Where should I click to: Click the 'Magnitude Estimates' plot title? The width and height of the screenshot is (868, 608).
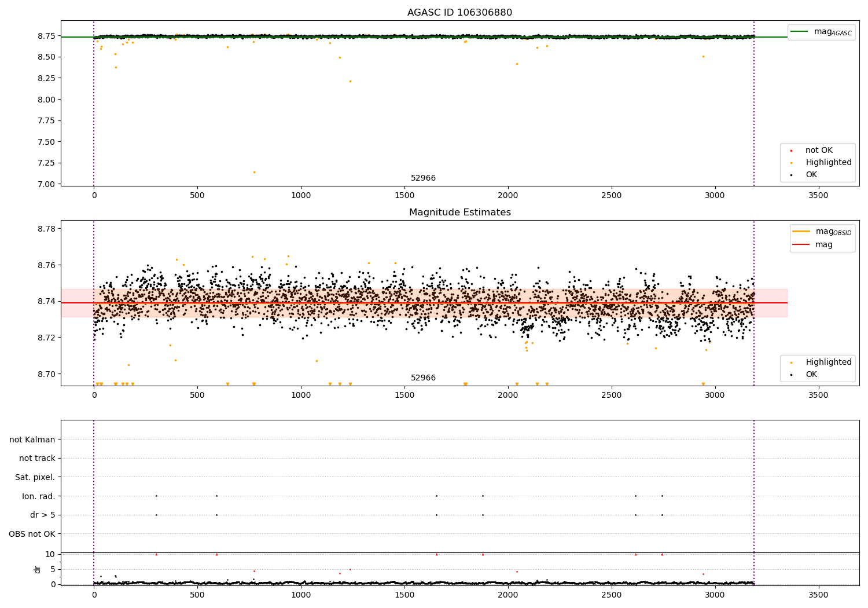pos(459,213)
